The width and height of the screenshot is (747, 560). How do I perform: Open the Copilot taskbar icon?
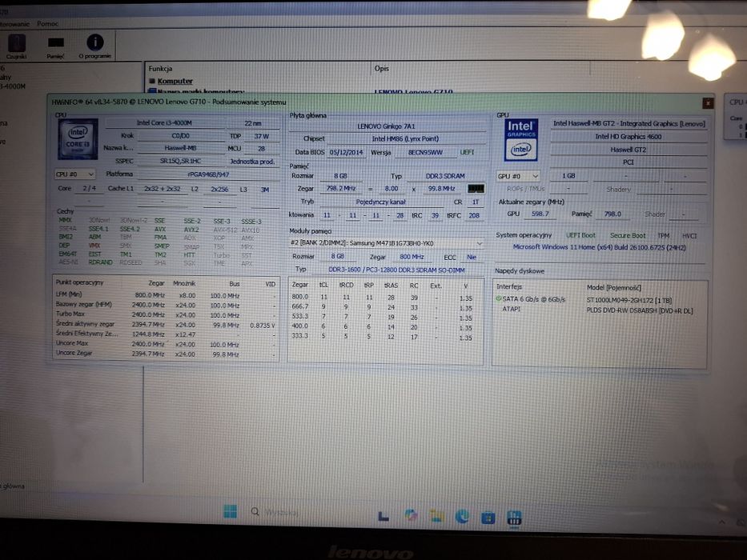[411, 515]
